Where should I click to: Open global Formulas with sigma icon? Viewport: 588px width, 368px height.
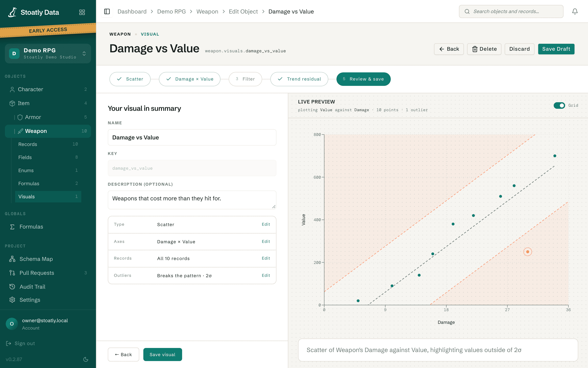tap(48, 227)
